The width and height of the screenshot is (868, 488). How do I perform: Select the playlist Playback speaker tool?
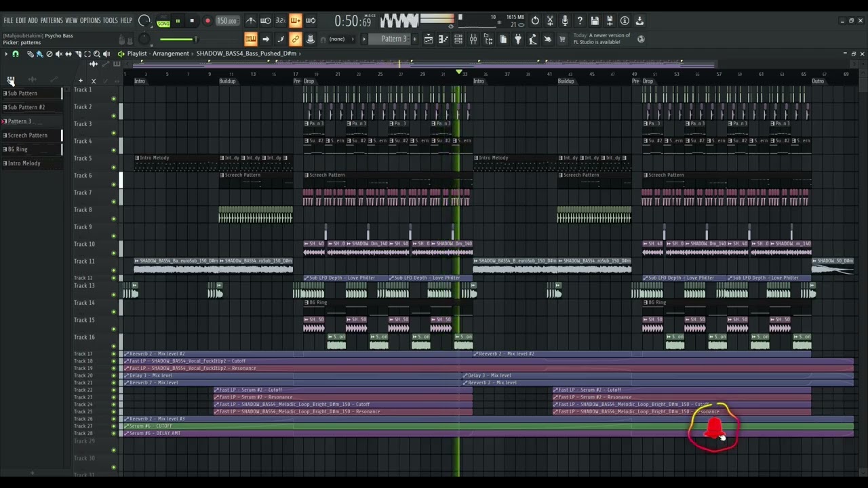(x=106, y=54)
